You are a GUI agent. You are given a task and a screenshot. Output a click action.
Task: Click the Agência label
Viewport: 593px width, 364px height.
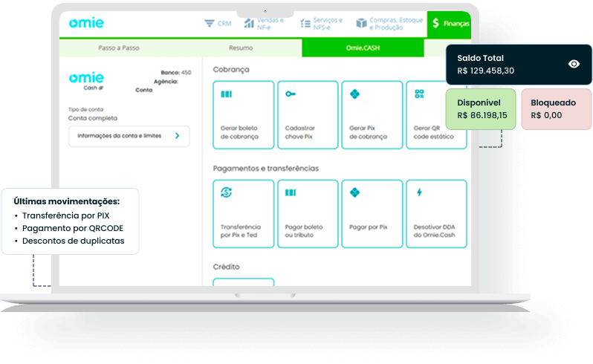click(x=166, y=82)
